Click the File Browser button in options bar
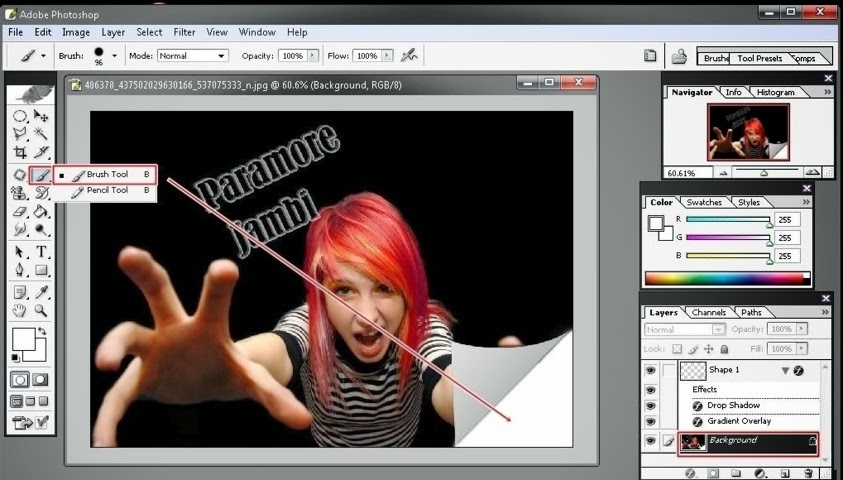Image resolution: width=843 pixels, height=480 pixels. [679, 55]
